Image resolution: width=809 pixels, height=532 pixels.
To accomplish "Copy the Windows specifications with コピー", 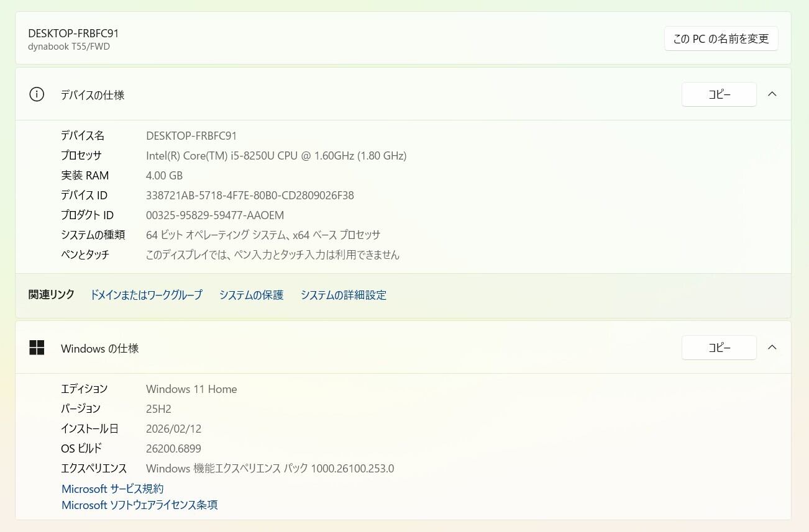I will coord(719,348).
